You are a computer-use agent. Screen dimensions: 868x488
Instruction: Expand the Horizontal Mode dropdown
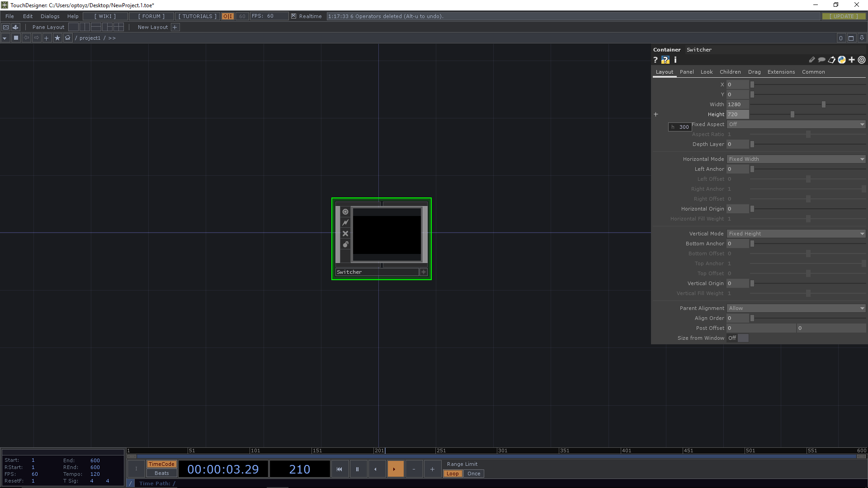tap(796, 159)
